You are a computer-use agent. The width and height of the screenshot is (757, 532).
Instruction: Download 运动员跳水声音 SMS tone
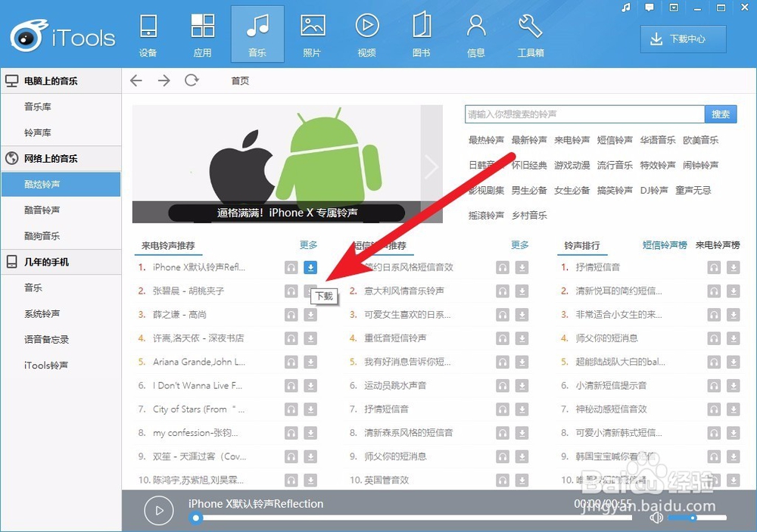point(522,385)
